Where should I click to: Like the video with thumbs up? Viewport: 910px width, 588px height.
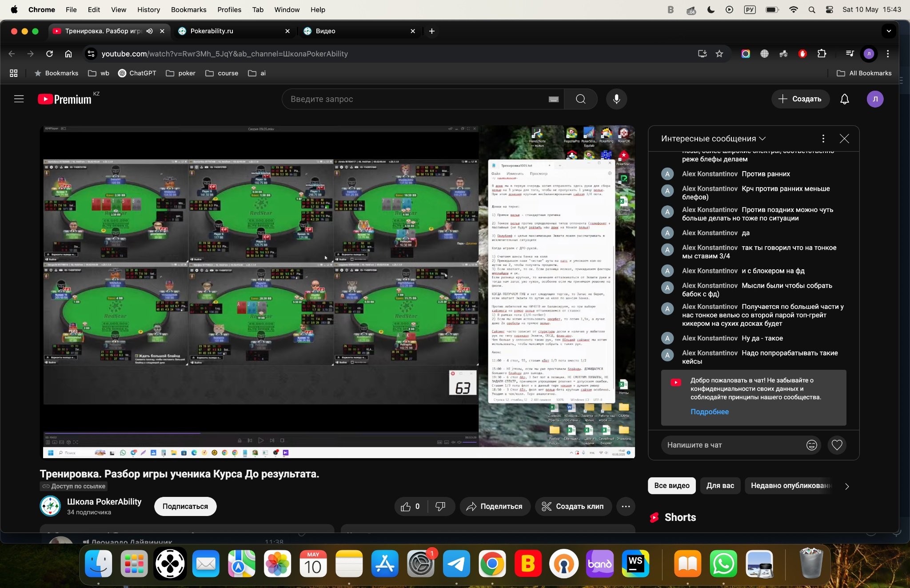pos(410,506)
